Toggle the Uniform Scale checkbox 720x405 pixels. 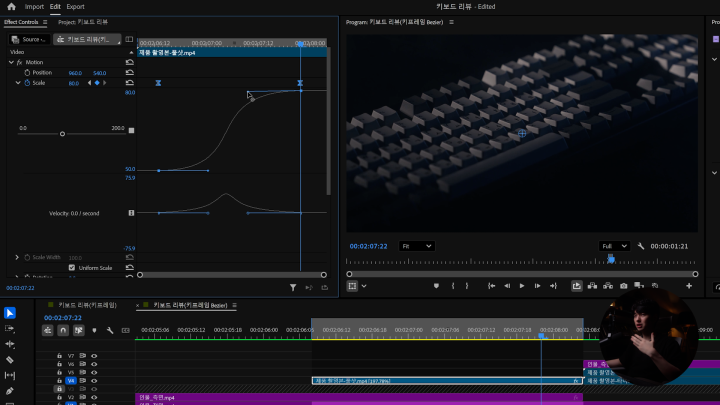[x=71, y=268]
